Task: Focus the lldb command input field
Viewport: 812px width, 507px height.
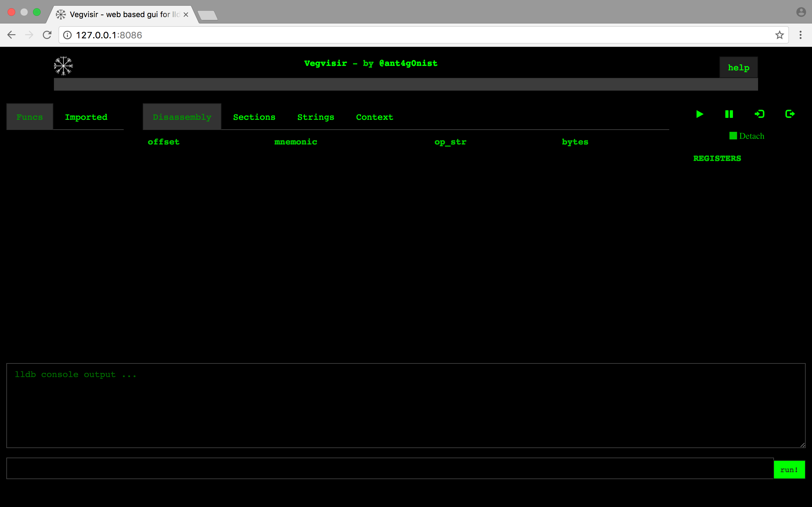Action: tap(389, 468)
